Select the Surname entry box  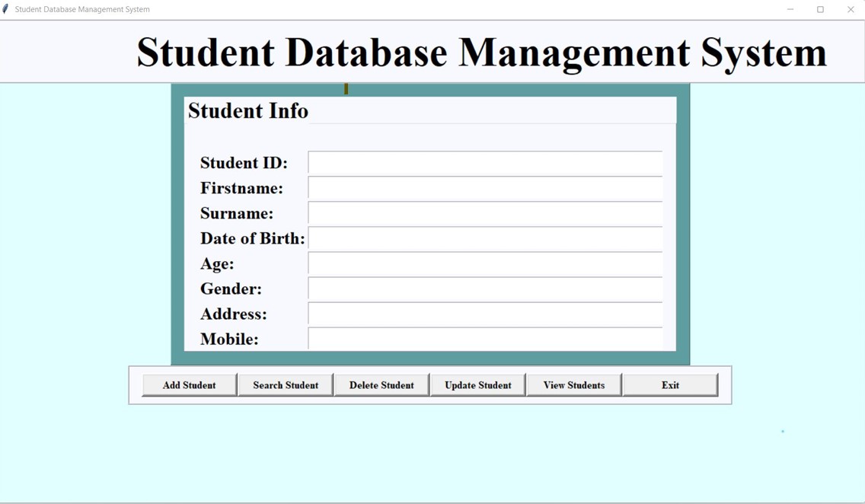[x=485, y=213]
